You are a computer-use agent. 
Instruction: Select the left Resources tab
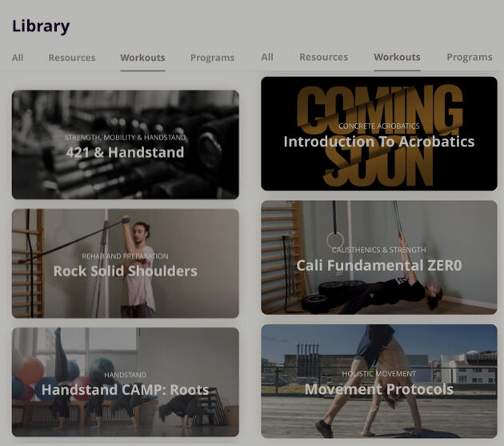72,58
